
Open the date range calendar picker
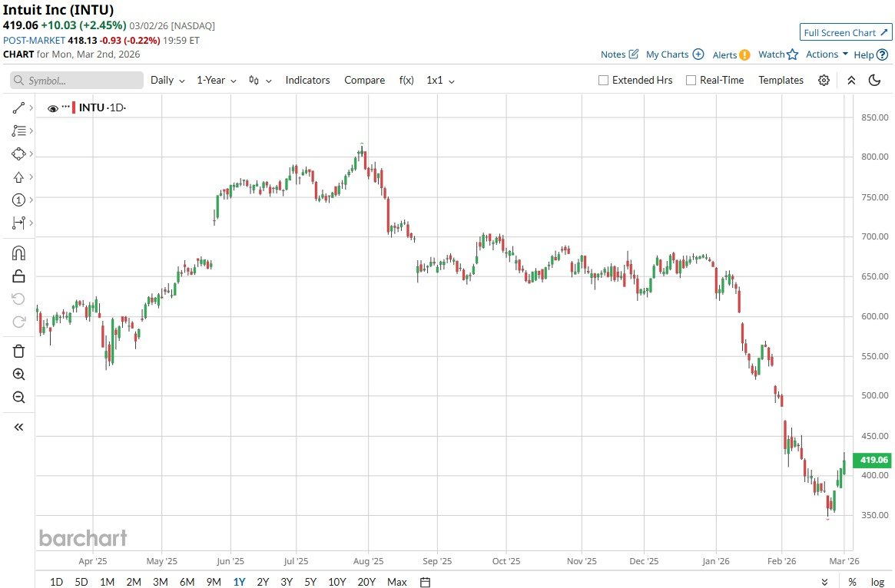click(425, 582)
